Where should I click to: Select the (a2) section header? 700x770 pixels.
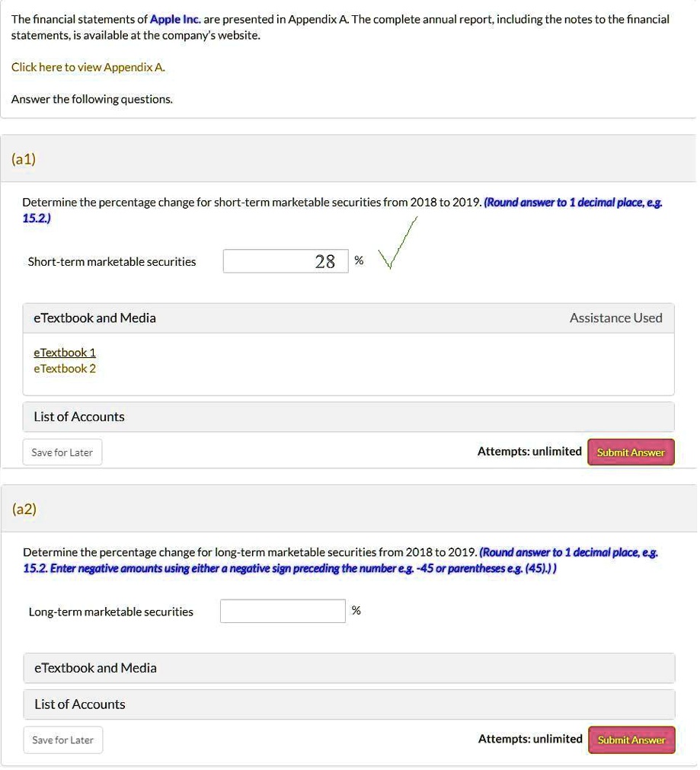(24, 509)
